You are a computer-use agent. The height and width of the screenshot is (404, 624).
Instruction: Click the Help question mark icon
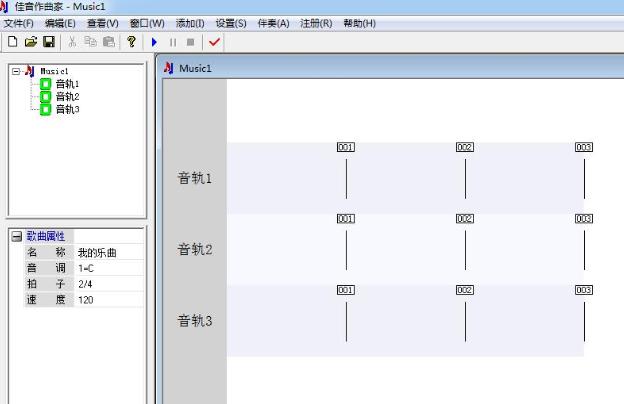click(x=131, y=42)
